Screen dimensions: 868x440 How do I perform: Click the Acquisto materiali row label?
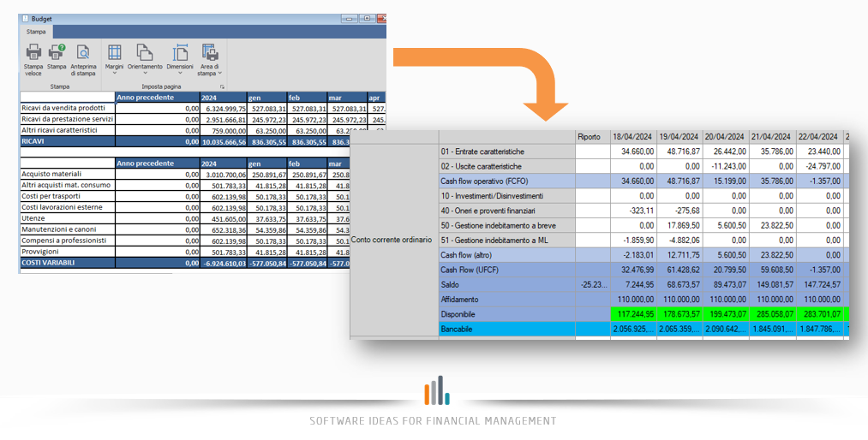click(x=68, y=174)
